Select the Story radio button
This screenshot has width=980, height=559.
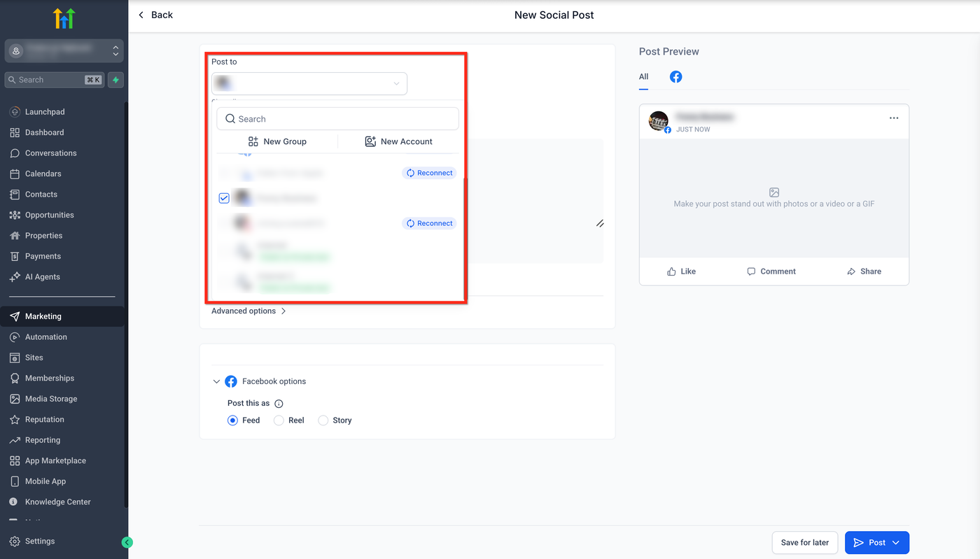tap(323, 420)
